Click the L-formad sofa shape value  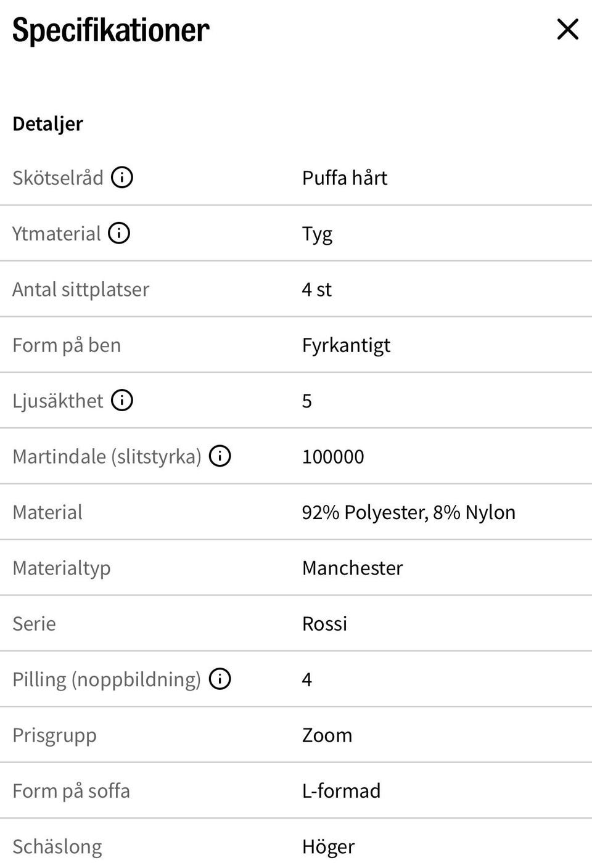[x=341, y=790]
